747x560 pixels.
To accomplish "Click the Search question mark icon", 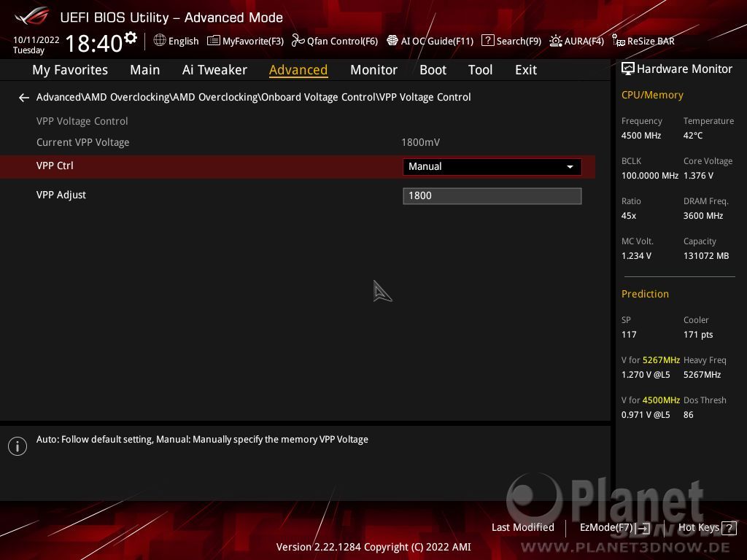I will [488, 41].
